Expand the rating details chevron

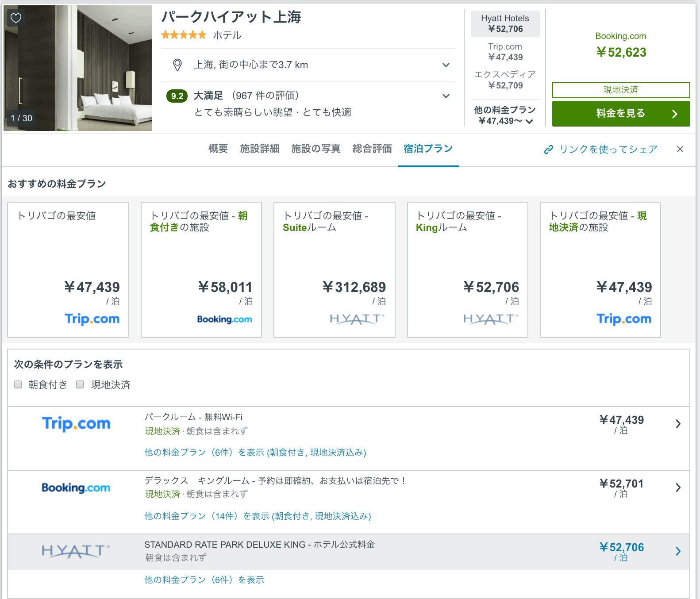(x=446, y=96)
